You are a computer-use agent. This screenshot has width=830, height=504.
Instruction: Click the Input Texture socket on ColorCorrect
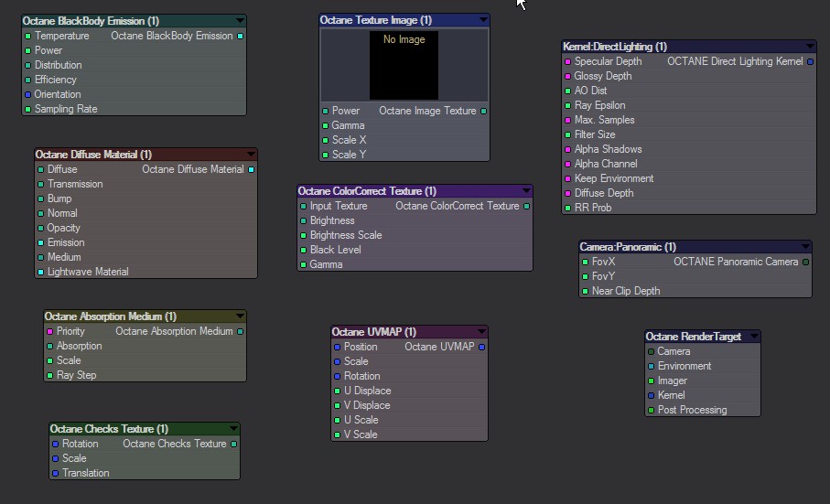click(303, 206)
